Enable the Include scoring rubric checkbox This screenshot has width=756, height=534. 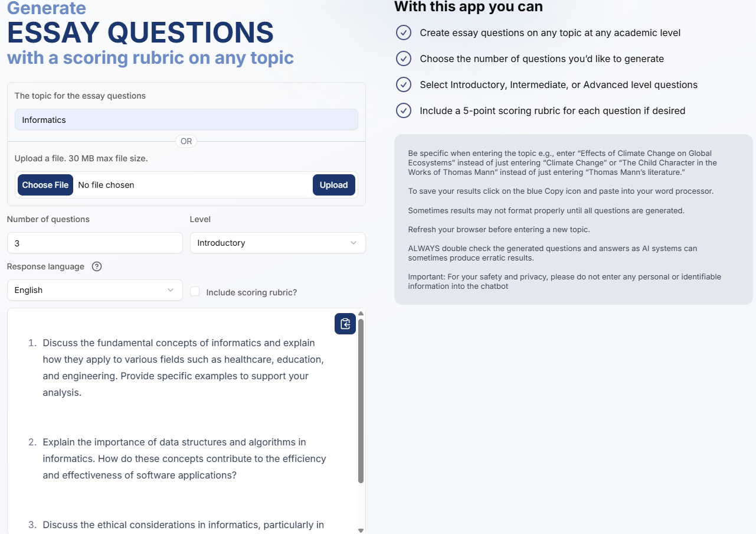195,291
